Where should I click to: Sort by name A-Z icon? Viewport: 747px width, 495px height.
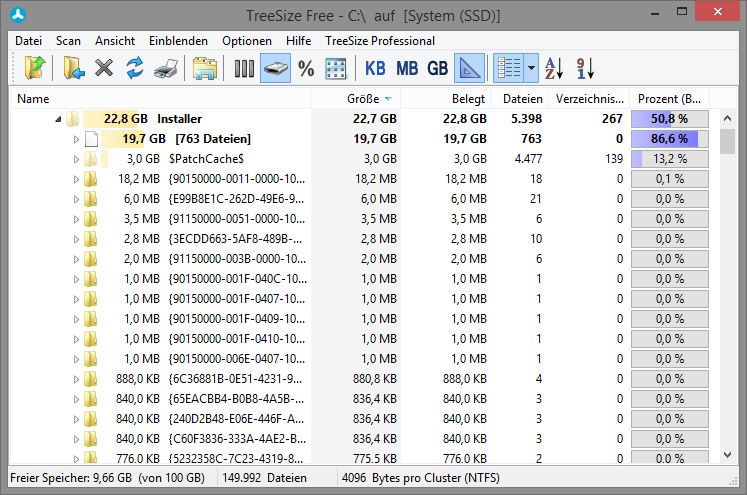tap(554, 69)
